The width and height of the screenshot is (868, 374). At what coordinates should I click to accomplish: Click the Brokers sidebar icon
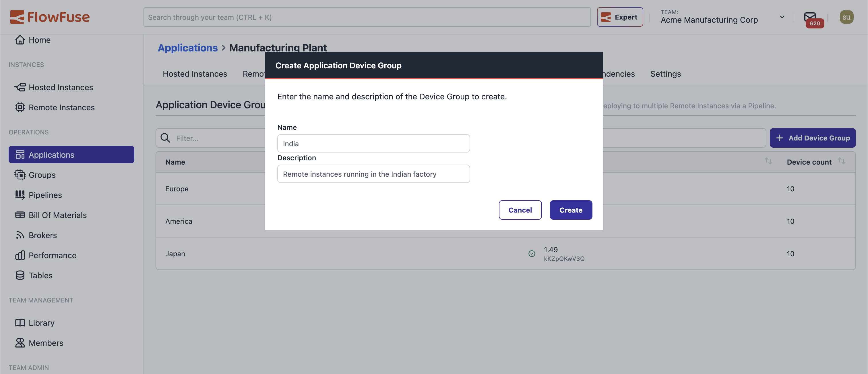20,235
